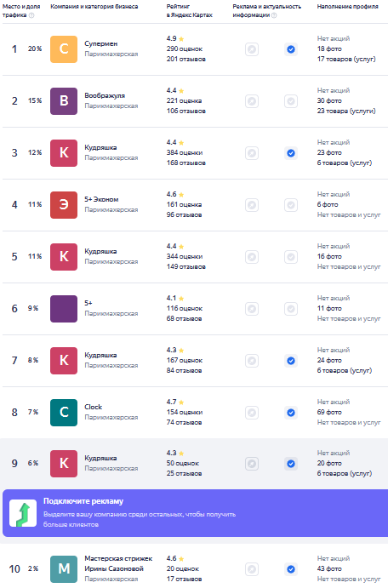The image size is (388, 588).
Task: Click the blue verified checkmark for Супермен
Action: tap(290, 49)
